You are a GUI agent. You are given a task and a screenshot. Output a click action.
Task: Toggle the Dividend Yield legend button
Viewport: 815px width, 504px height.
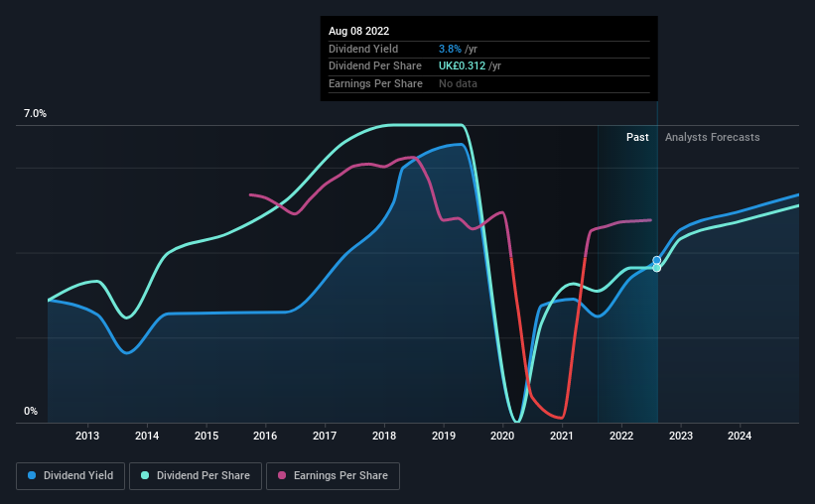click(x=70, y=476)
